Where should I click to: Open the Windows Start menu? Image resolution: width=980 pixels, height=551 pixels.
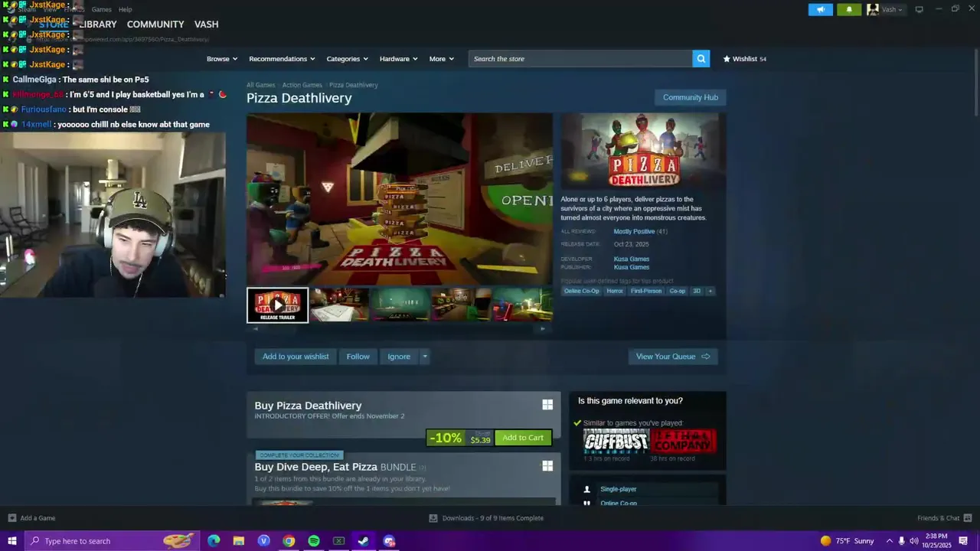12,541
